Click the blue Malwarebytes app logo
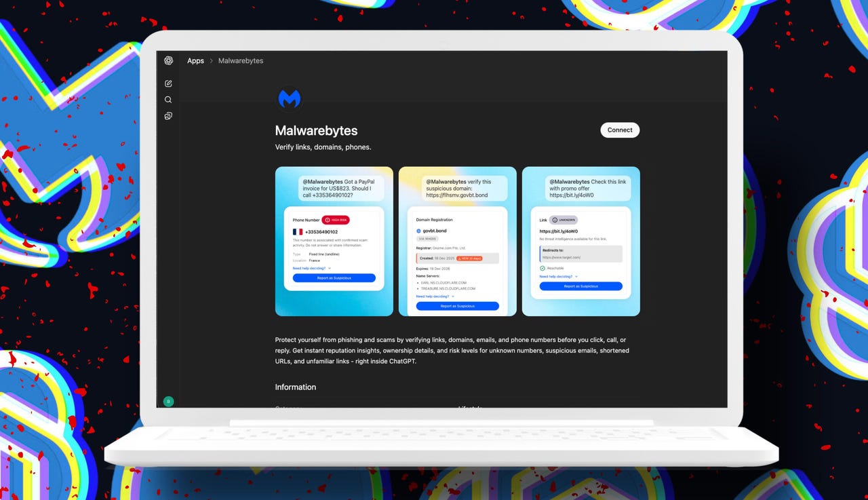 coord(290,99)
